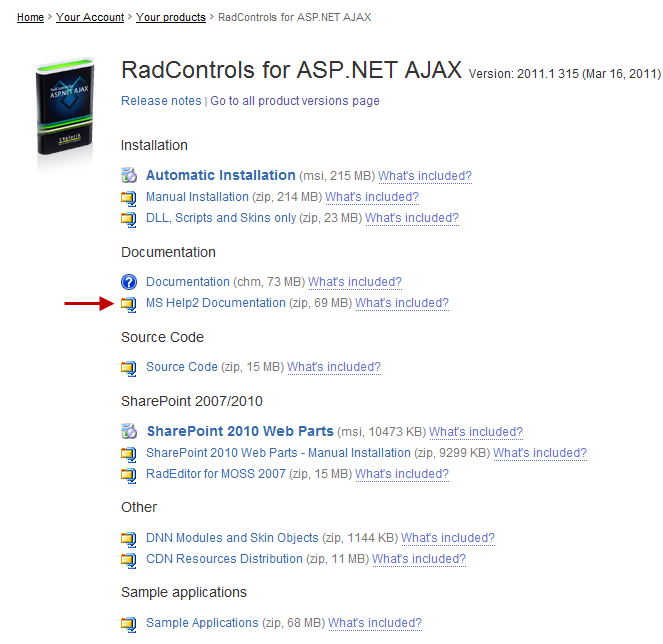Open the Release notes link
This screenshot has height=644, width=663.
[161, 101]
